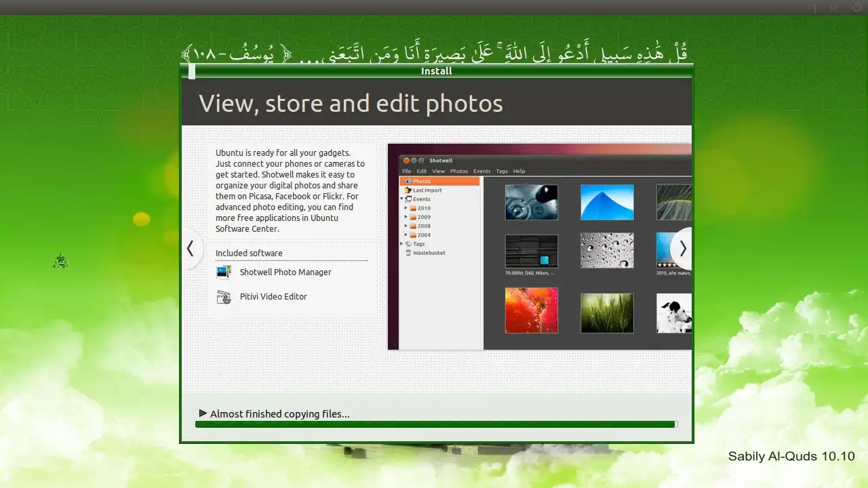Select Photos in the Shotwell sidebar
Image resolution: width=868 pixels, height=488 pixels.
pos(440,182)
